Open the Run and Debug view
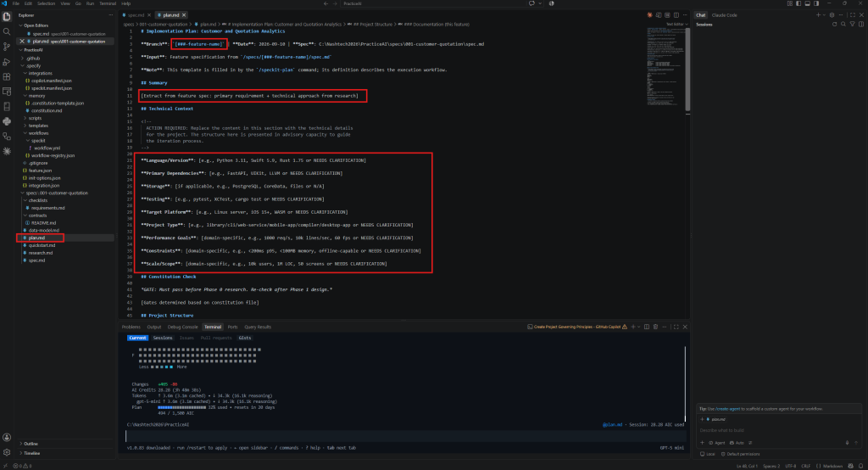The height and width of the screenshot is (470, 868). coord(7,62)
